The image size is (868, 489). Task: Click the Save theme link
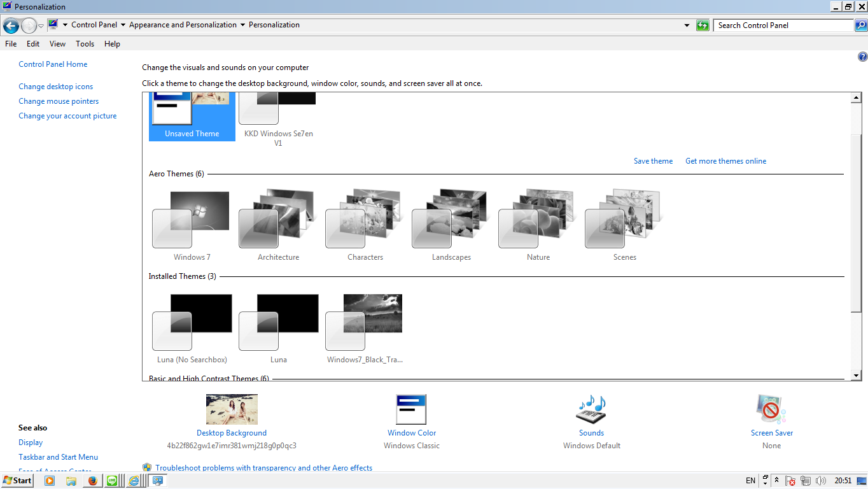(653, 161)
